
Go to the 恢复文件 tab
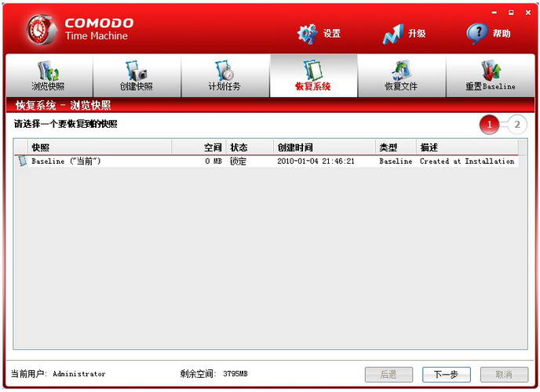[402, 75]
